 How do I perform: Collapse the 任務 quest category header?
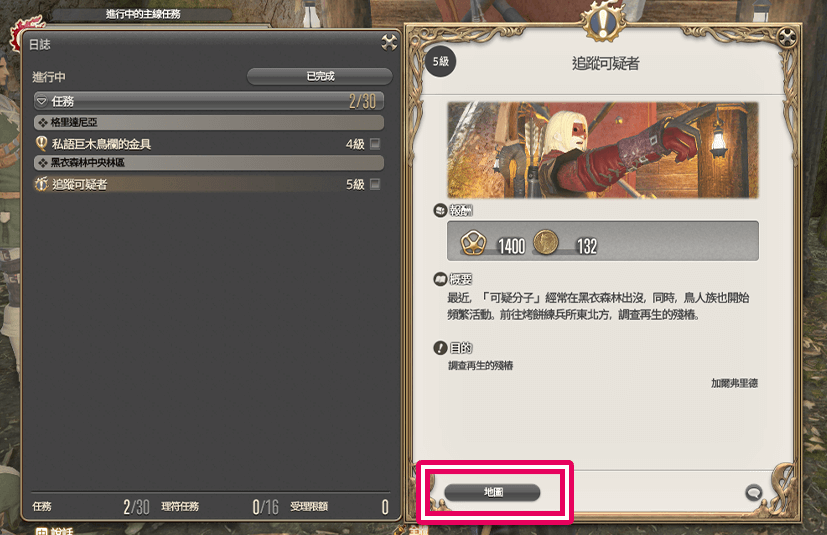[x=209, y=101]
